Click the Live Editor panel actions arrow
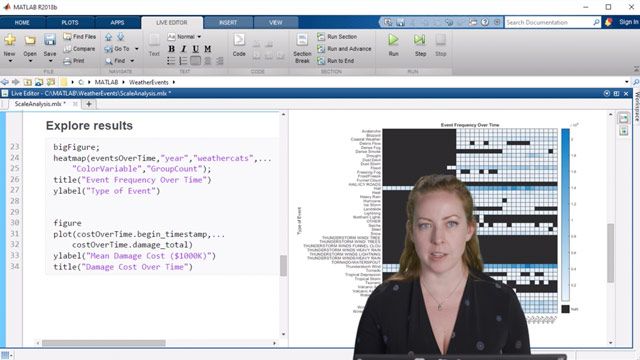This screenshot has height=360, width=640. (607, 93)
